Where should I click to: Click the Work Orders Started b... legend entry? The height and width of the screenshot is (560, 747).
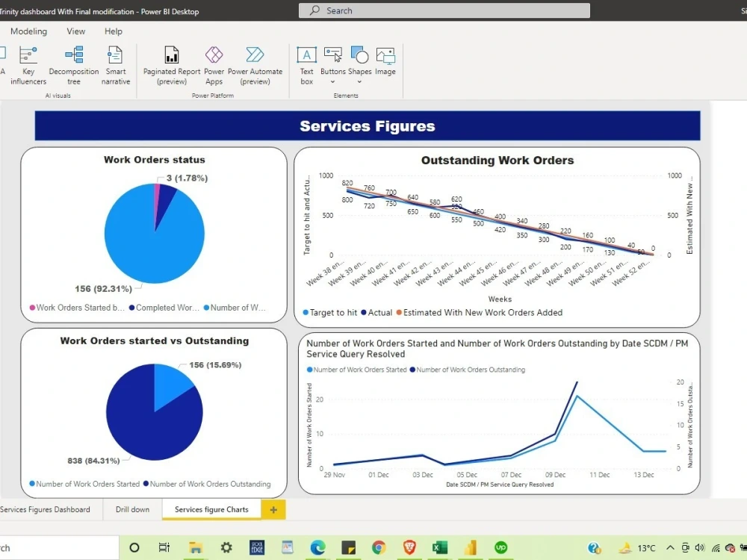pos(77,308)
